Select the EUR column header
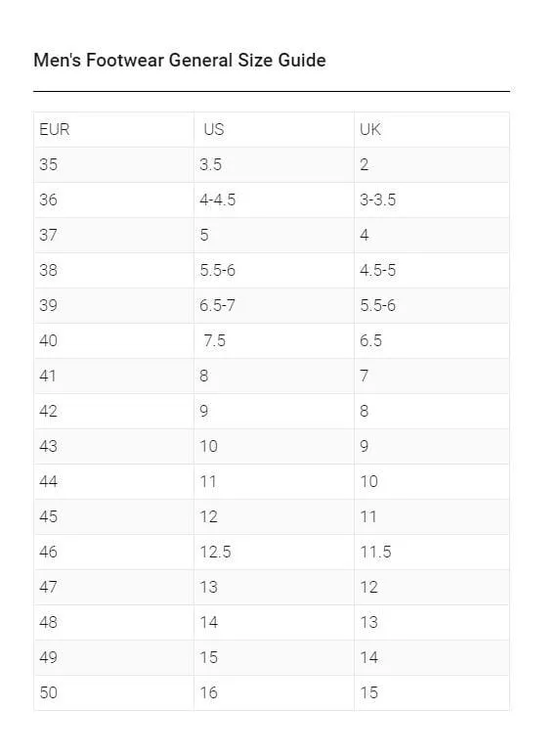This screenshot has width=560, height=755. 113,129
